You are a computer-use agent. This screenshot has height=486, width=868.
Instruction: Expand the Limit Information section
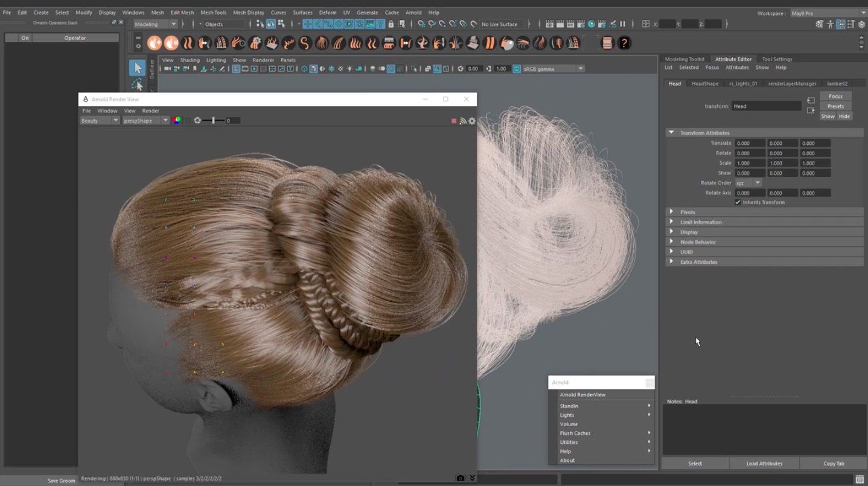pos(764,222)
